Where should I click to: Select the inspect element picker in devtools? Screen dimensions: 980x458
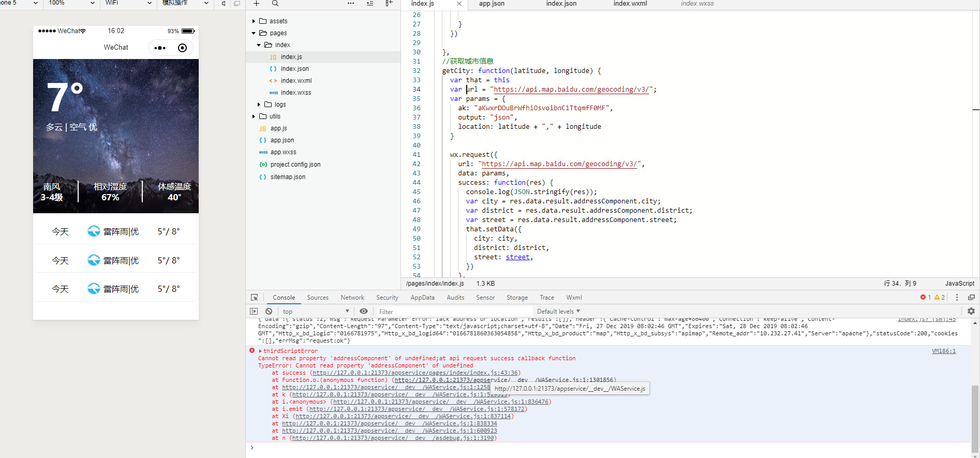(x=254, y=298)
